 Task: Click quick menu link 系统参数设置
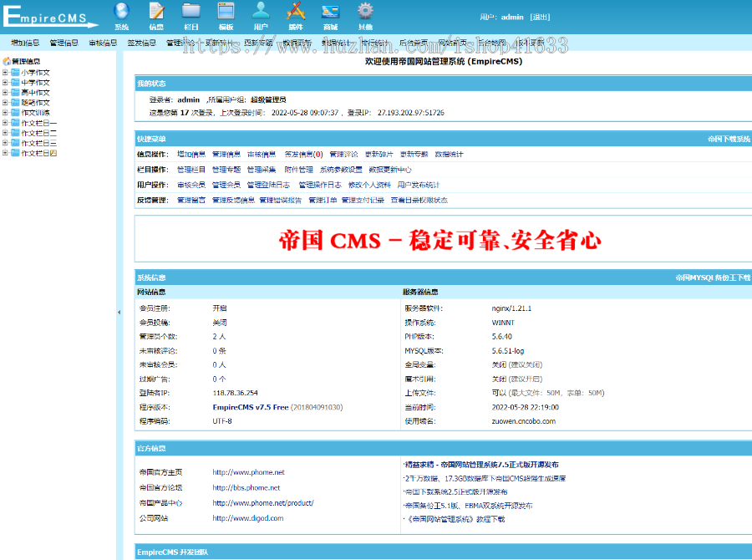click(x=341, y=170)
